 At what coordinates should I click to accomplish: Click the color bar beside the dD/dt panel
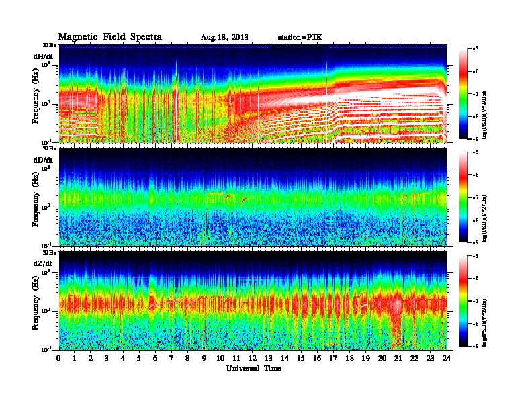[x=463, y=197]
